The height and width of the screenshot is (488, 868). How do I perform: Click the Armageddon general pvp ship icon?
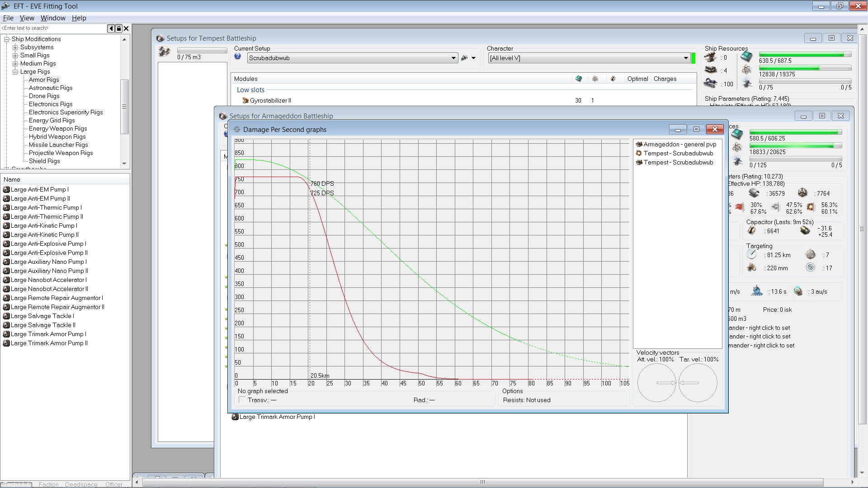tap(639, 145)
